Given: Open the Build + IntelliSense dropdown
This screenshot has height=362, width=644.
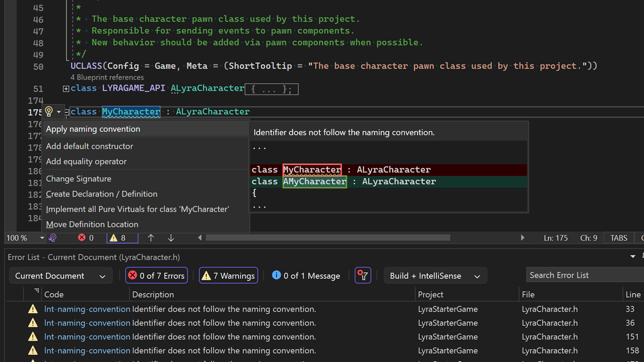Looking at the screenshot, I should point(435,276).
